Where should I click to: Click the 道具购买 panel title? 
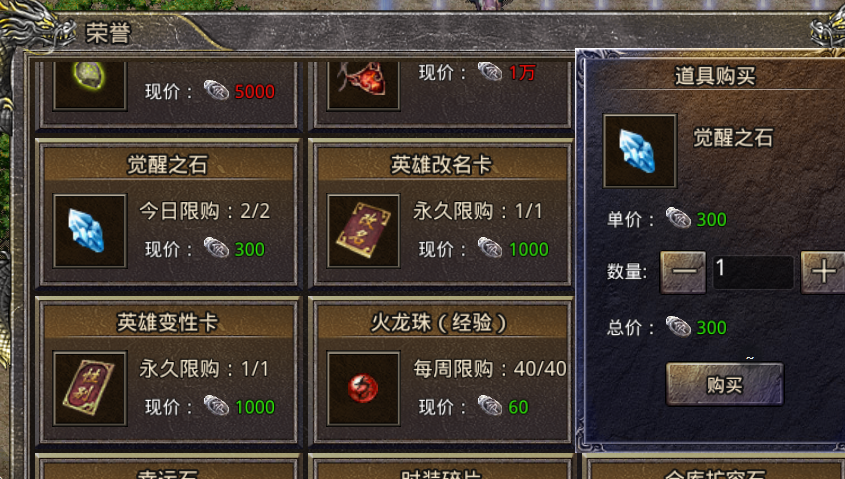click(x=715, y=76)
